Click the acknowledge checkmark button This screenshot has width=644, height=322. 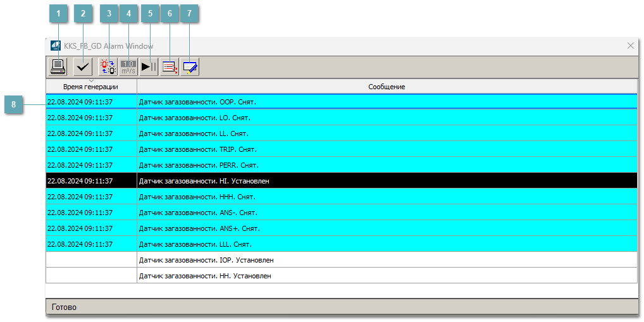click(82, 66)
